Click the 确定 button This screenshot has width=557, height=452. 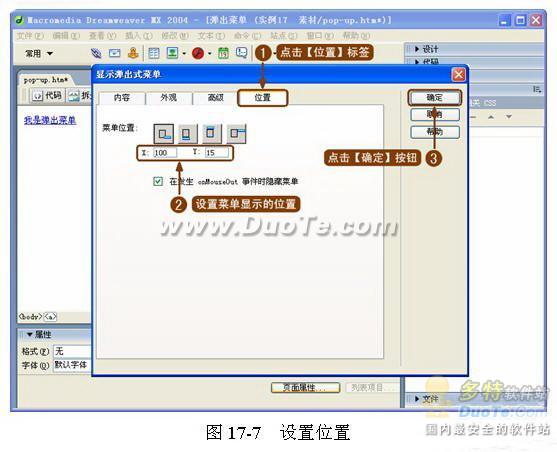[x=435, y=97]
